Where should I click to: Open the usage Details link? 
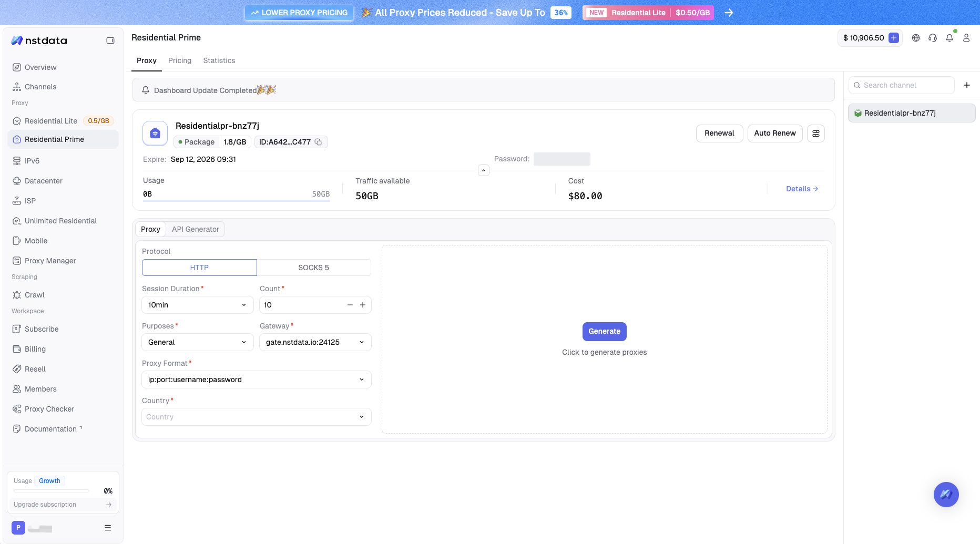coord(802,189)
